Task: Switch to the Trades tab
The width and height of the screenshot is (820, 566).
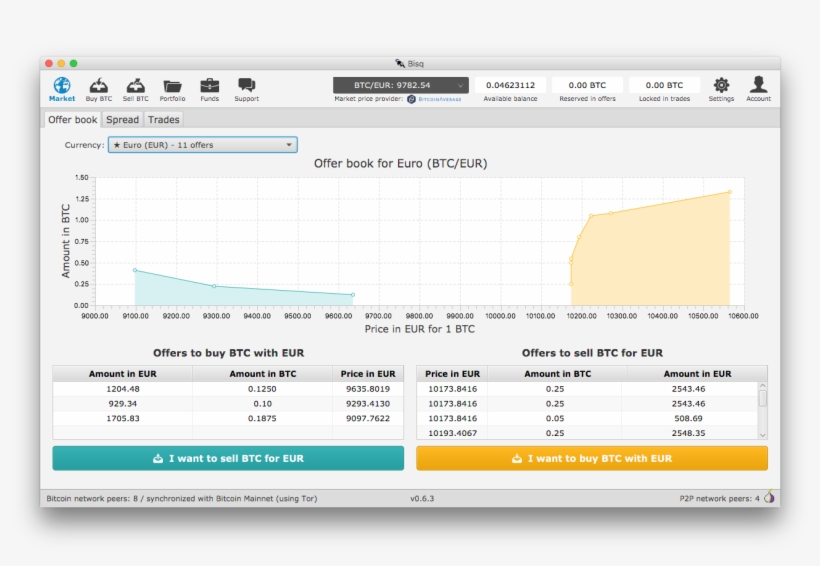Action: [x=163, y=119]
